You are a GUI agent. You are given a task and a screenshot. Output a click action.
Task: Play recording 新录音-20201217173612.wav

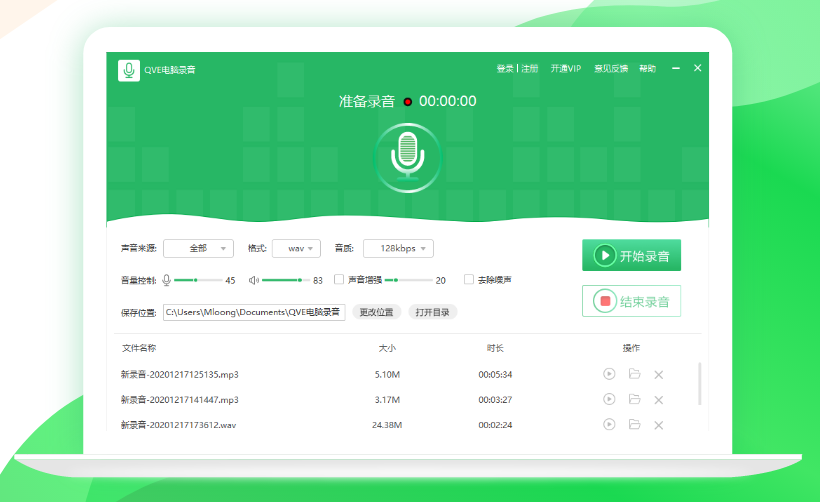(x=609, y=424)
